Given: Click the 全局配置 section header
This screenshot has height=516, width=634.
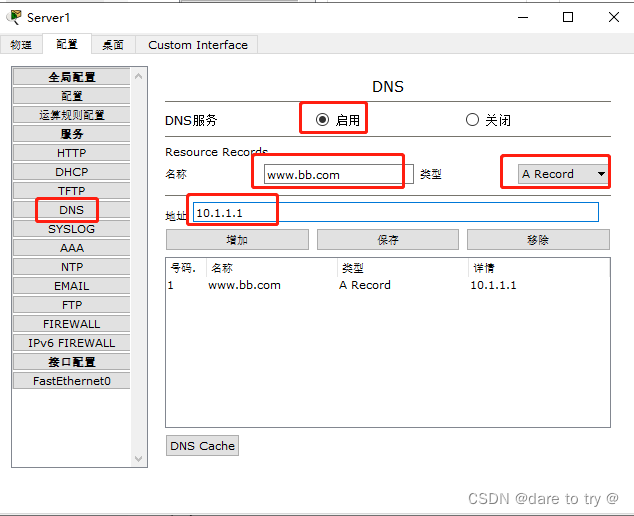Looking at the screenshot, I should point(72,77).
